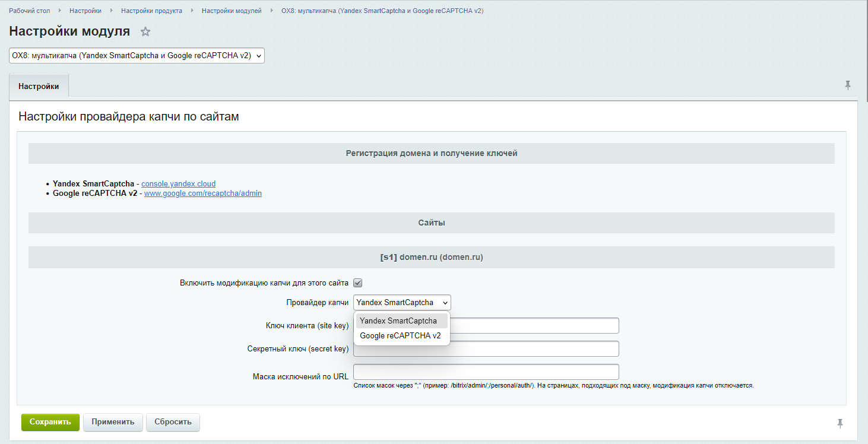Click the site key input field
The height and width of the screenshot is (444, 868).
click(x=534, y=325)
